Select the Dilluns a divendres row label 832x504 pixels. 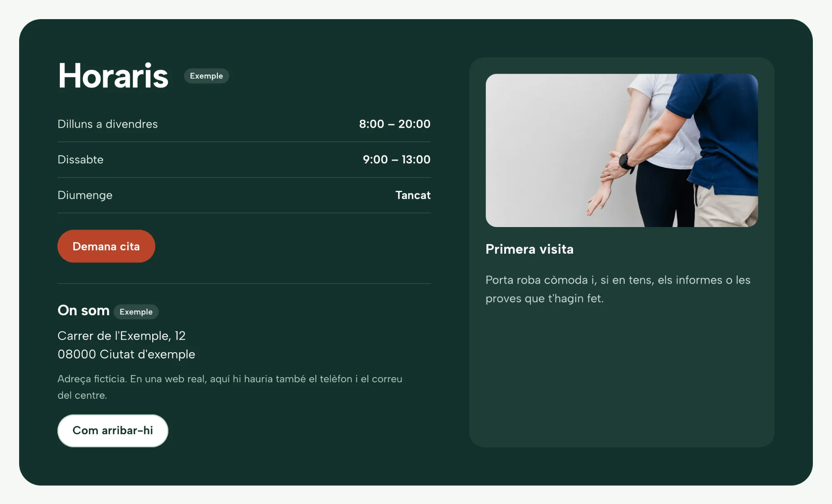(107, 124)
